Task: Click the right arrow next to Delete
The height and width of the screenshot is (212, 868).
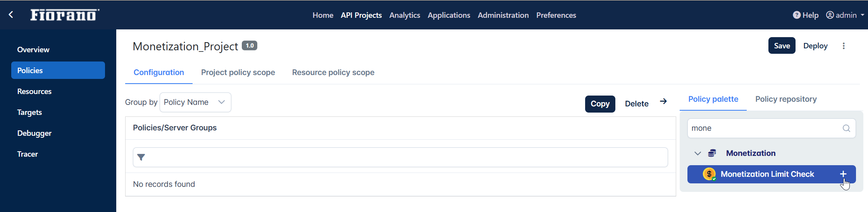Action: click(663, 101)
